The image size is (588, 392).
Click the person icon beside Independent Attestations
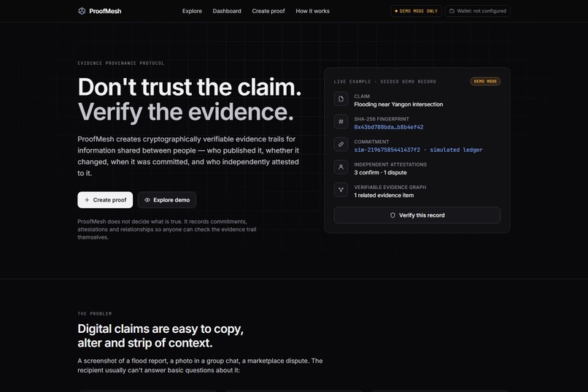point(341,167)
